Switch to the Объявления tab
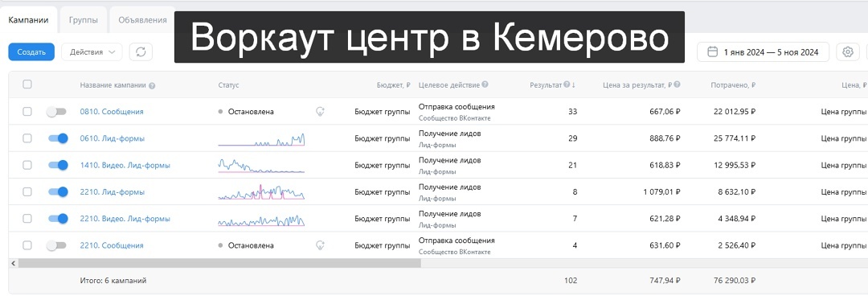Screen dimensions: 868x296 click(142, 20)
